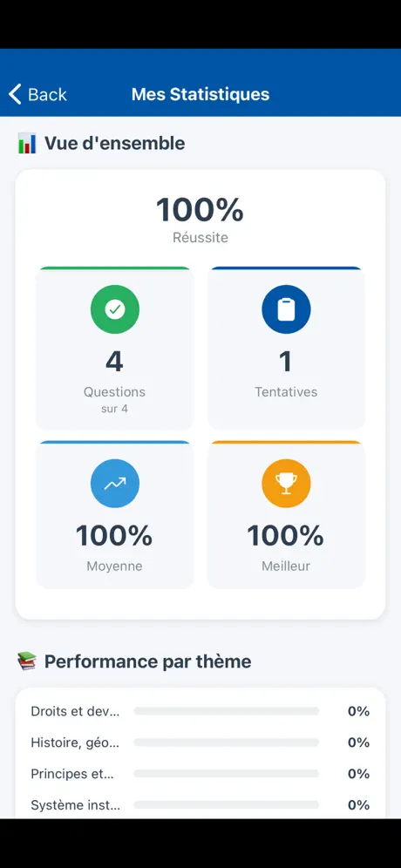The height and width of the screenshot is (868, 401).
Task: Tap the bar chart icon beside Vue d'ensemble
Action: coord(27,144)
